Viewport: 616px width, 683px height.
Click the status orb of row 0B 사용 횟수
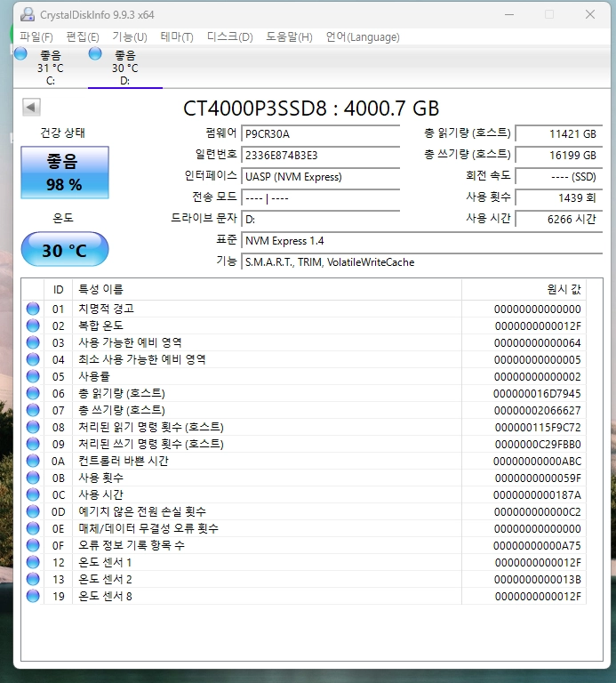pyautogui.click(x=33, y=478)
